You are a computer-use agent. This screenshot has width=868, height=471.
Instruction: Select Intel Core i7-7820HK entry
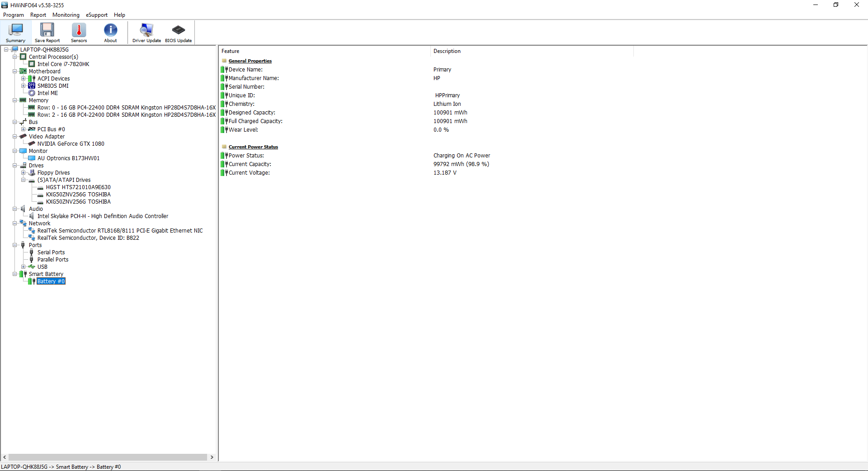tap(63, 64)
